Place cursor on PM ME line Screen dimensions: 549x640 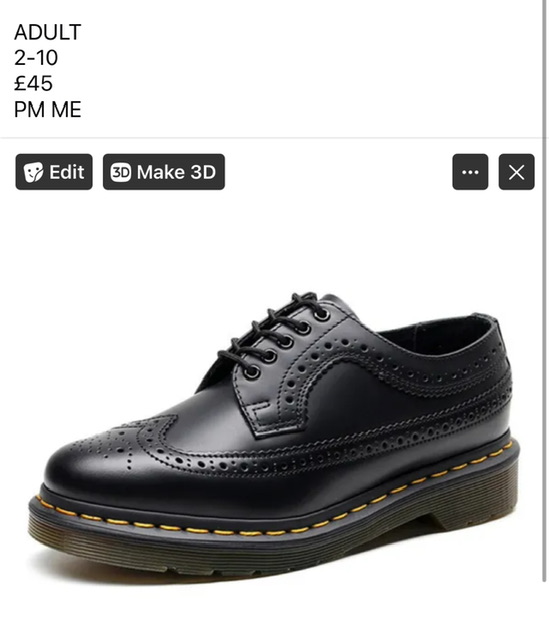pyautogui.click(x=48, y=109)
